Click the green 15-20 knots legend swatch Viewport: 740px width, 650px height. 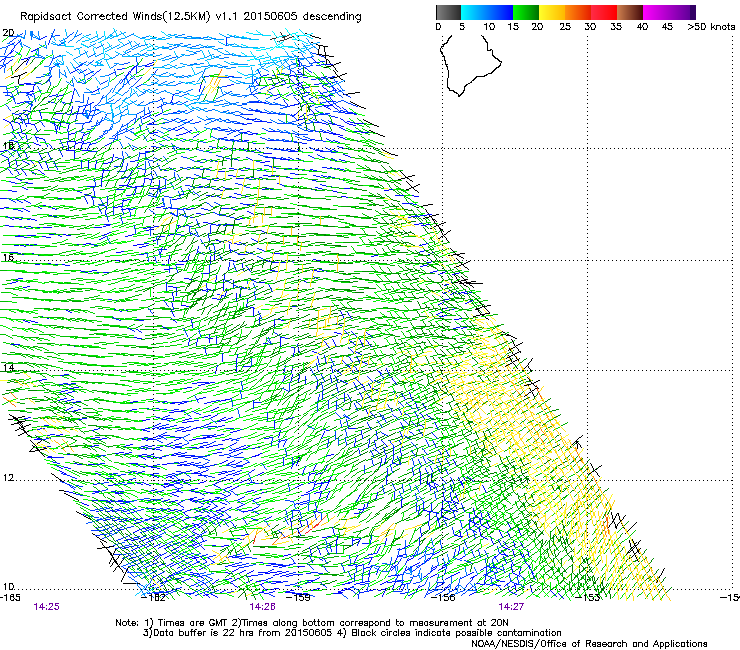[x=526, y=12]
